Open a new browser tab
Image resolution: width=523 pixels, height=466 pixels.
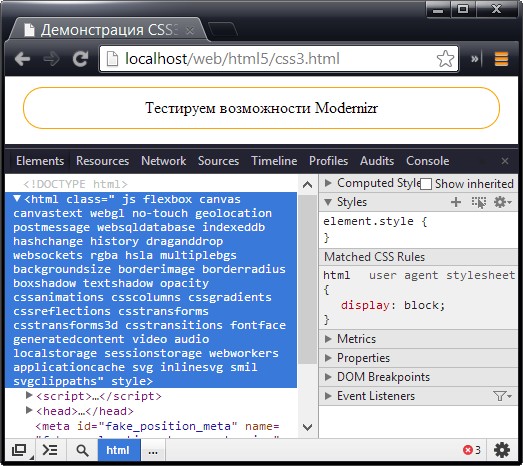coord(222,29)
